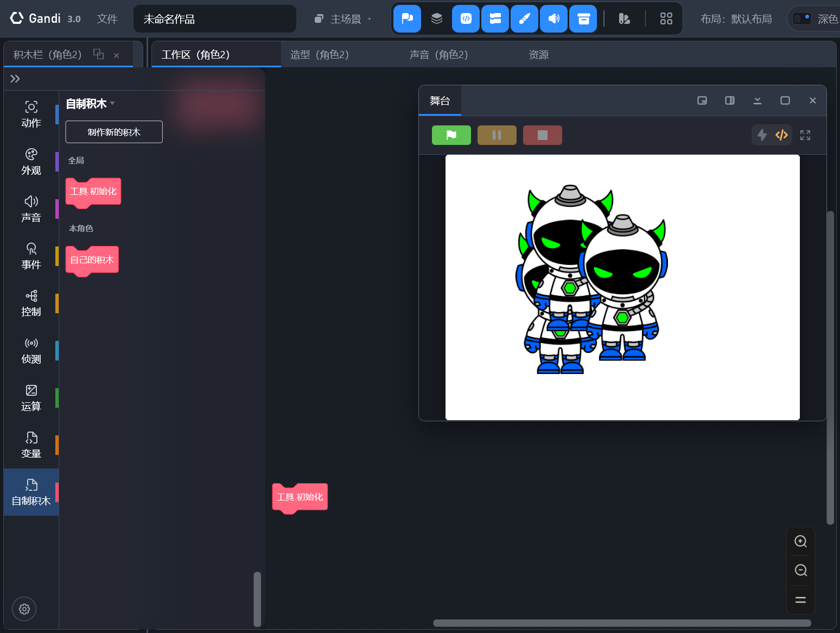Screen dimensions: 840x633
Task: Click the workspace horizontal scrollbar
Action: point(622,623)
